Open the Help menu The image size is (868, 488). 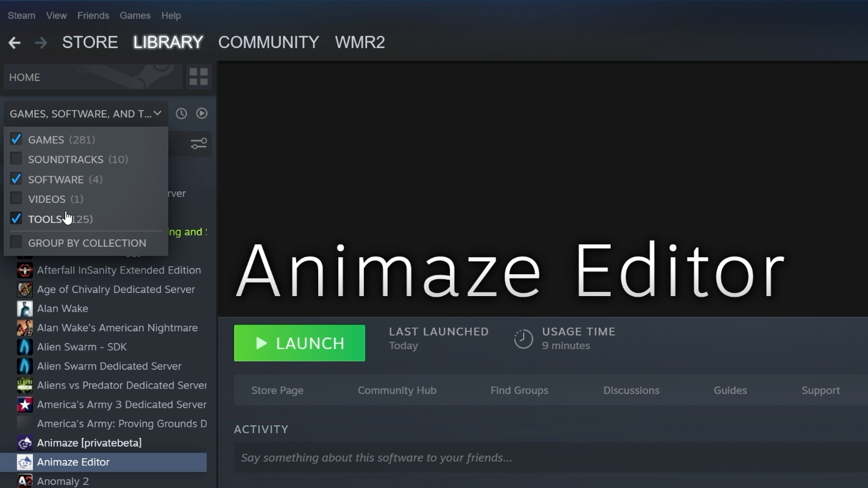click(x=171, y=15)
